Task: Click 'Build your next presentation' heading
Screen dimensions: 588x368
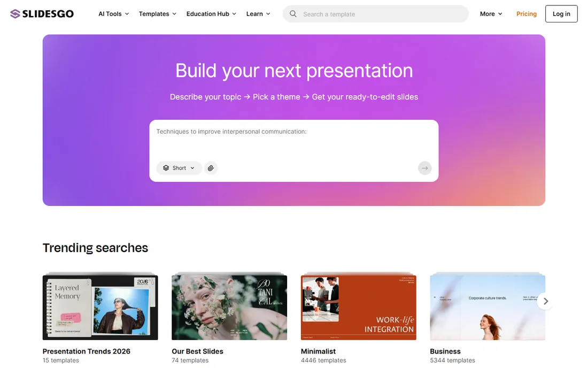Action: click(294, 71)
